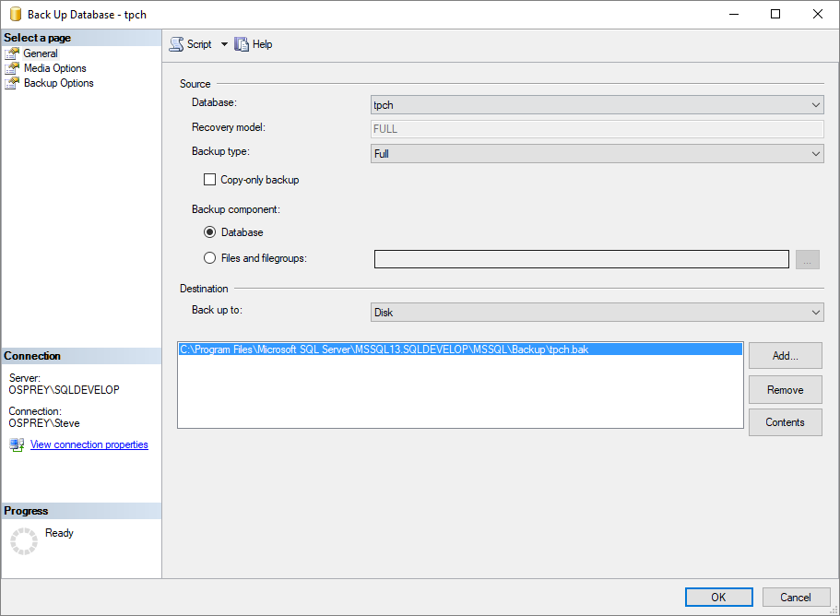Screen dimensions: 840x616
Task: Open View connection properties link
Action: (89, 444)
